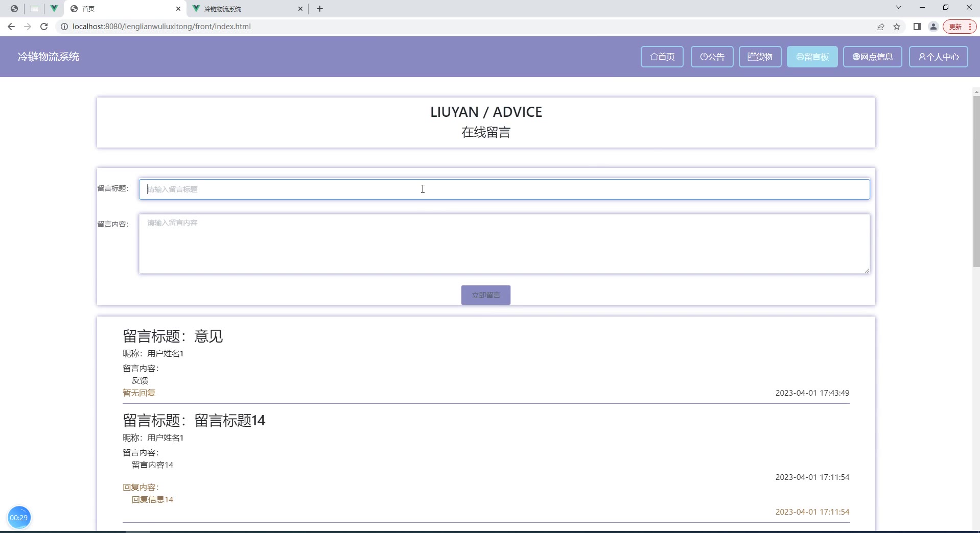The image size is (980, 533).
Task: Focus the 留言内容 textarea
Action: pyautogui.click(x=504, y=244)
